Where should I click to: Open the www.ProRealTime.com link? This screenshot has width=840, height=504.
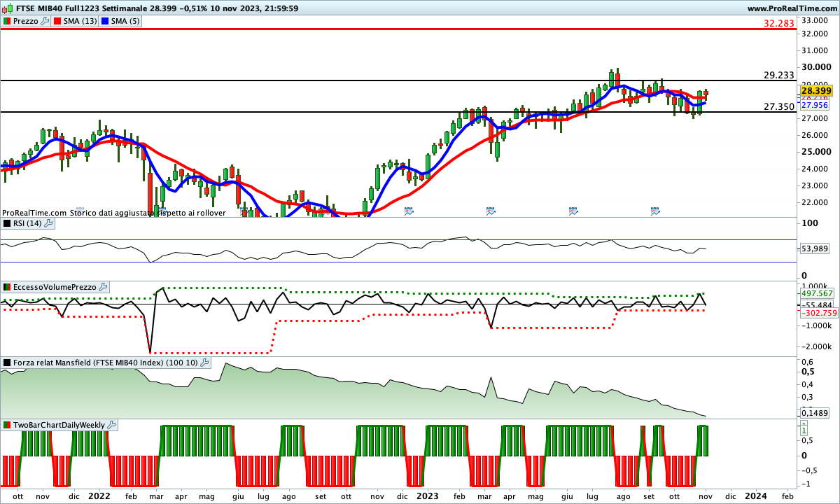(792, 8)
